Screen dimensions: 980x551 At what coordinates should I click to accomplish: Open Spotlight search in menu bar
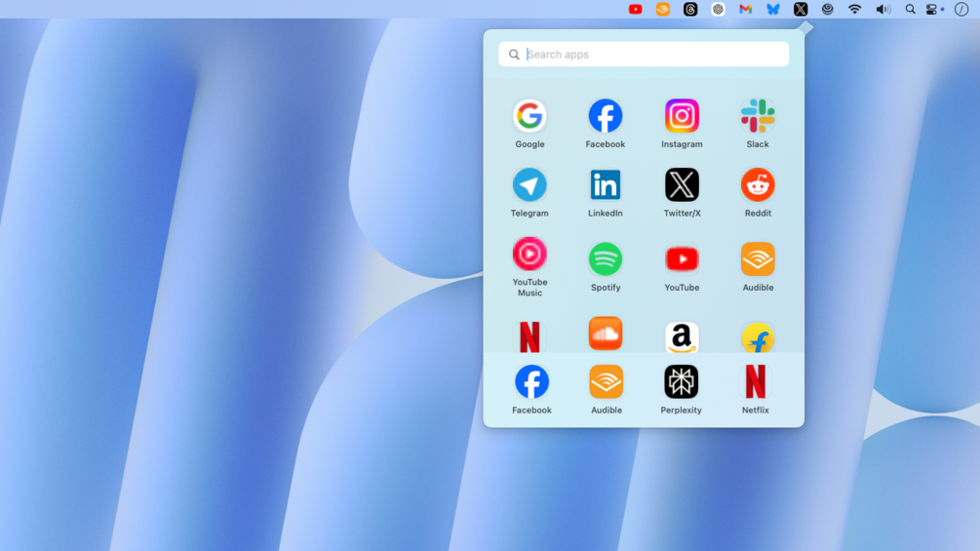click(x=910, y=9)
